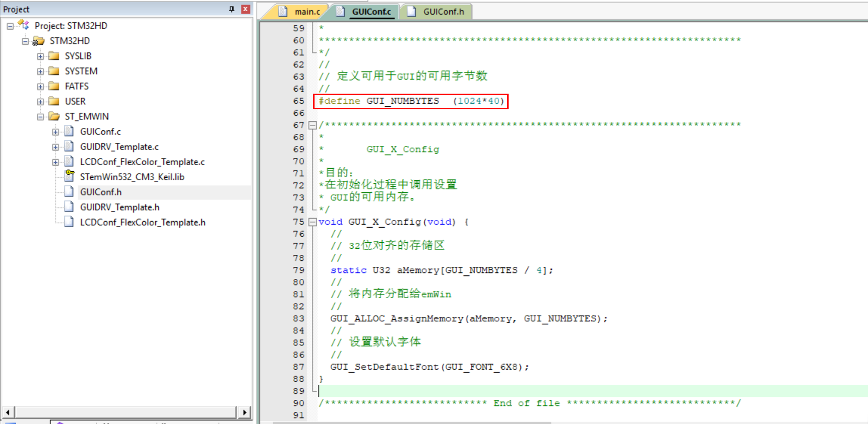Click the main.c tab file icon
868x424 pixels.
283,12
